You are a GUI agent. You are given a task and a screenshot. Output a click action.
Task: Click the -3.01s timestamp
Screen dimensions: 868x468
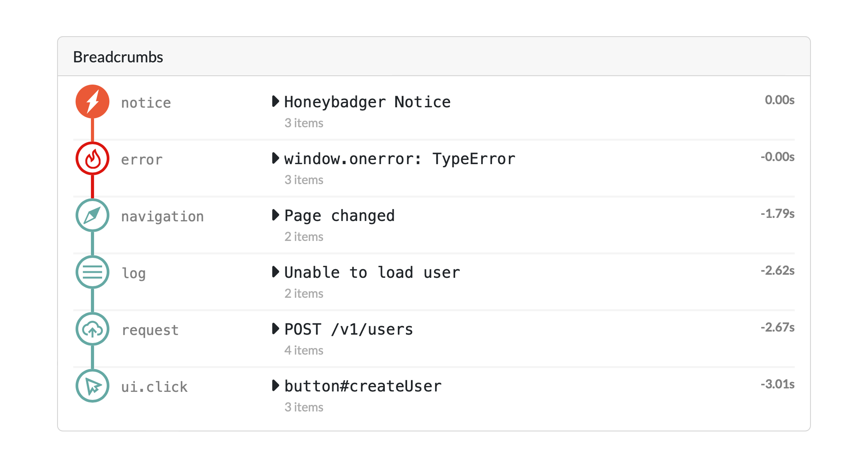coord(777,384)
